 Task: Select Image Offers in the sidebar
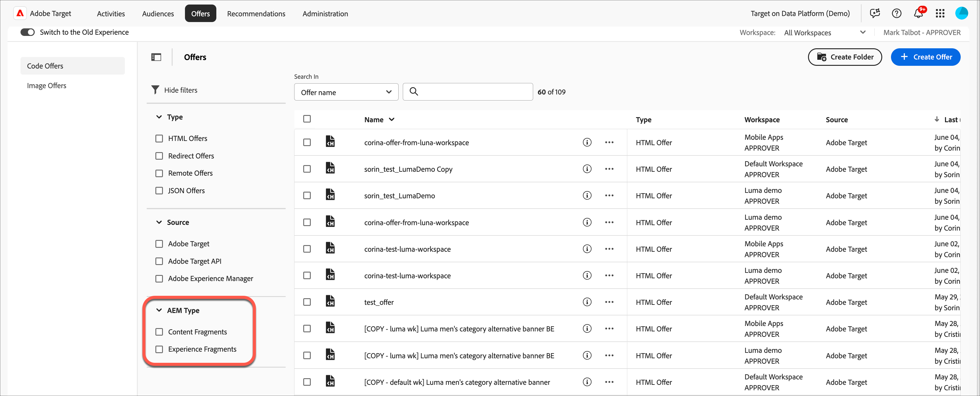[x=46, y=86]
